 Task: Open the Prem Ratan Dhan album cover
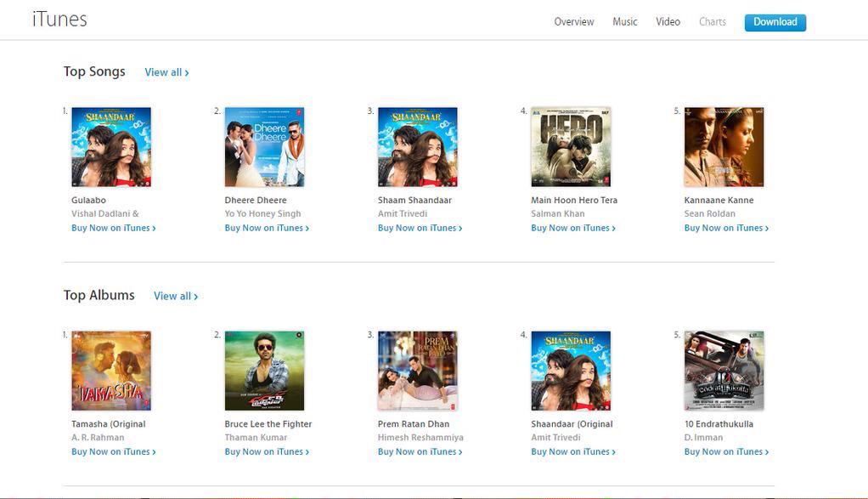tap(418, 371)
